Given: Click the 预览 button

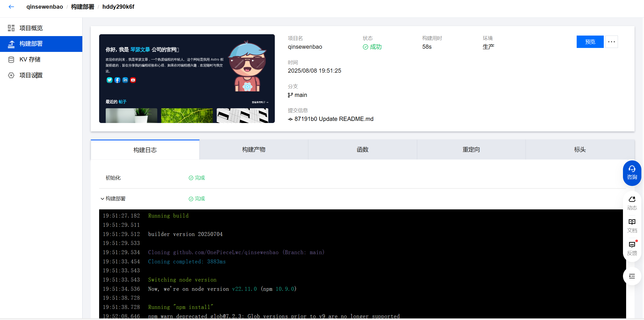Looking at the screenshot, I should (590, 42).
